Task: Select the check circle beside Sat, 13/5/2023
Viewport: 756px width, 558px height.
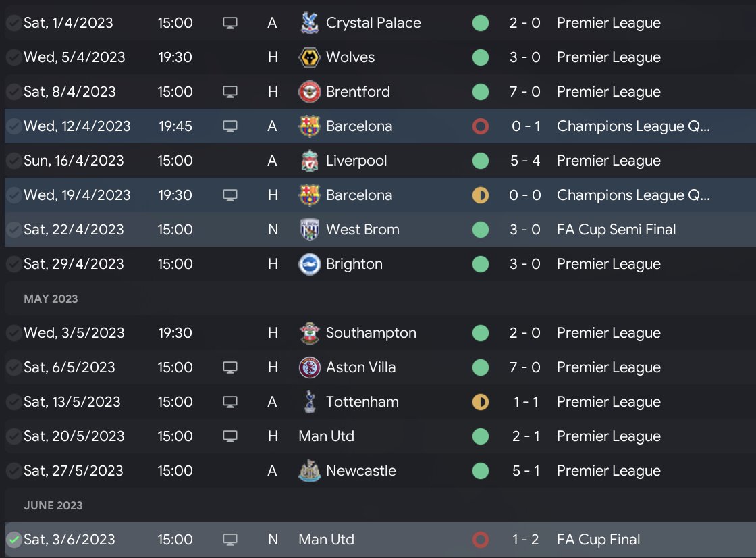Action: click(13, 402)
